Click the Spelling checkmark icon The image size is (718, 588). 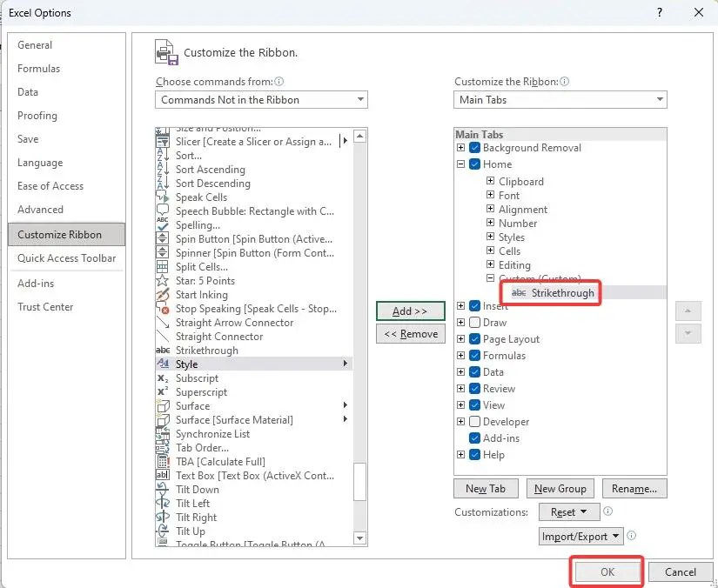click(163, 225)
